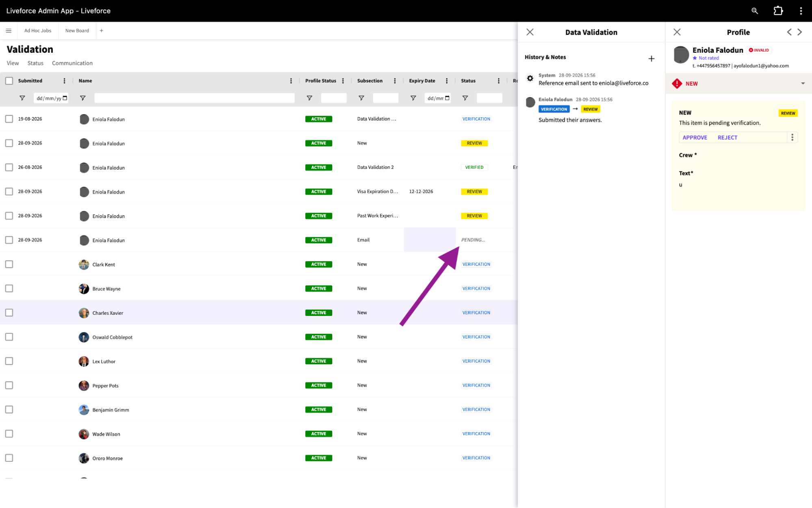
Task: Open the Status menu
Action: [x=35, y=63]
